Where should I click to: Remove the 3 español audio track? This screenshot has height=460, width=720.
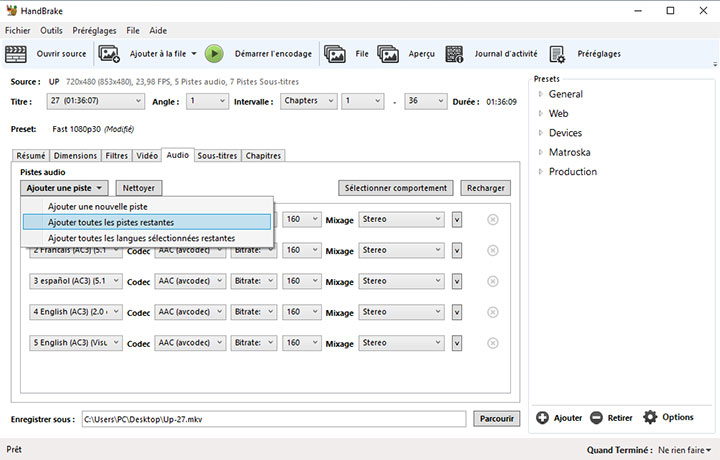click(493, 281)
